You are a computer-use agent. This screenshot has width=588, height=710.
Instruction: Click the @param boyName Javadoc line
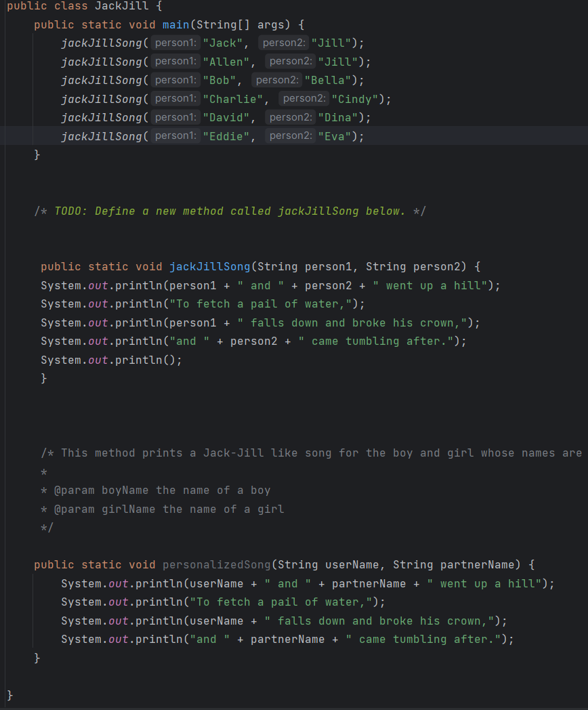(156, 490)
